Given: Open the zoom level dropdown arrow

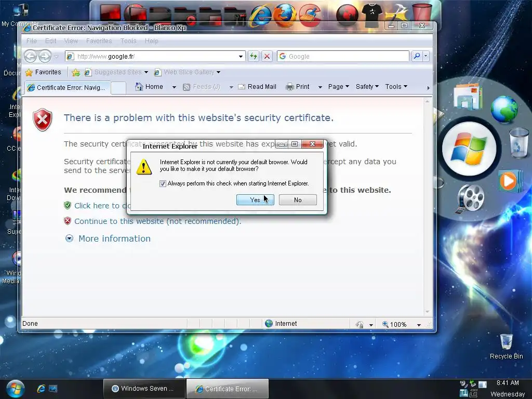Looking at the screenshot, I should pyautogui.click(x=419, y=325).
